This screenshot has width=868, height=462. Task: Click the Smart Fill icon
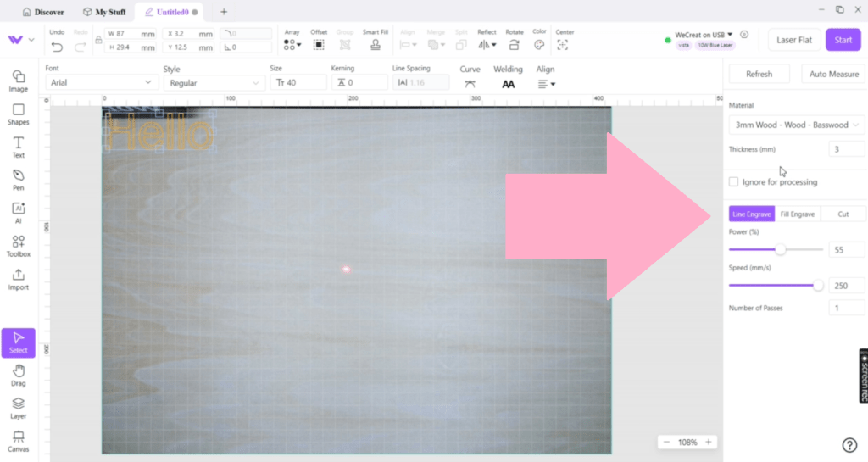375,44
